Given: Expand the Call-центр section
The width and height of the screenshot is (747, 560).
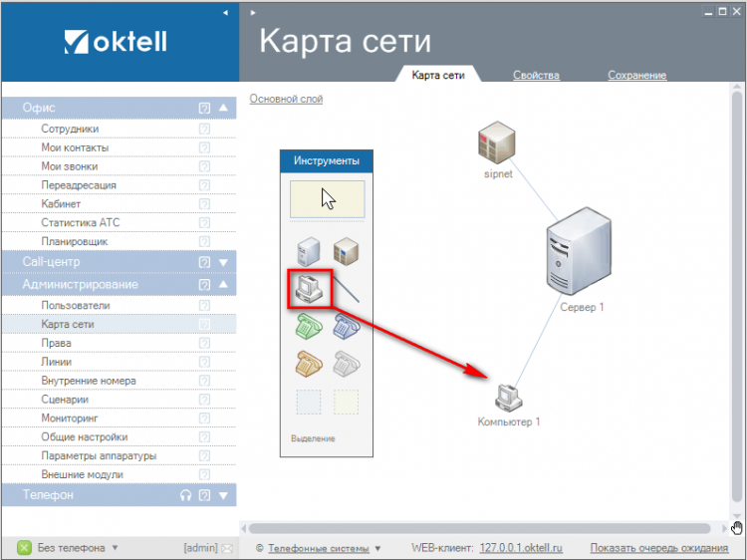Looking at the screenshot, I should pos(224,262).
